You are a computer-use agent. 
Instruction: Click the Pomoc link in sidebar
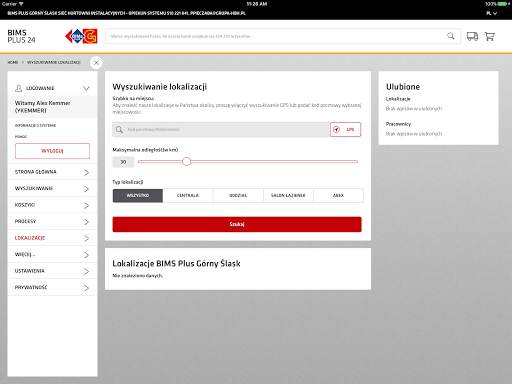pyautogui.click(x=21, y=136)
